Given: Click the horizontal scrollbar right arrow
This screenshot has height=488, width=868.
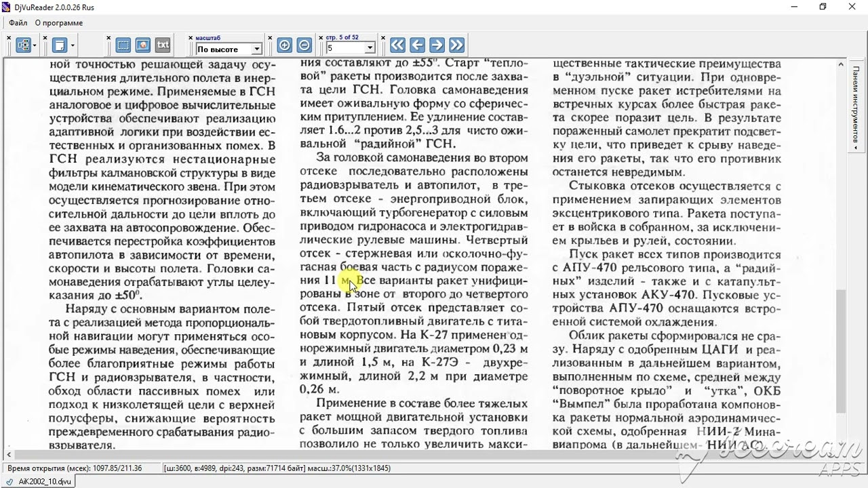Looking at the screenshot, I should click(x=831, y=455).
